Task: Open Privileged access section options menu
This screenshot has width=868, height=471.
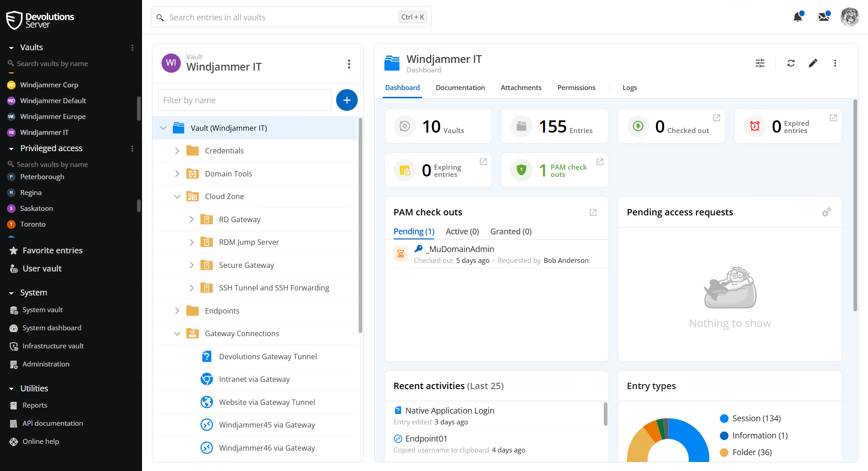Action: coord(132,148)
